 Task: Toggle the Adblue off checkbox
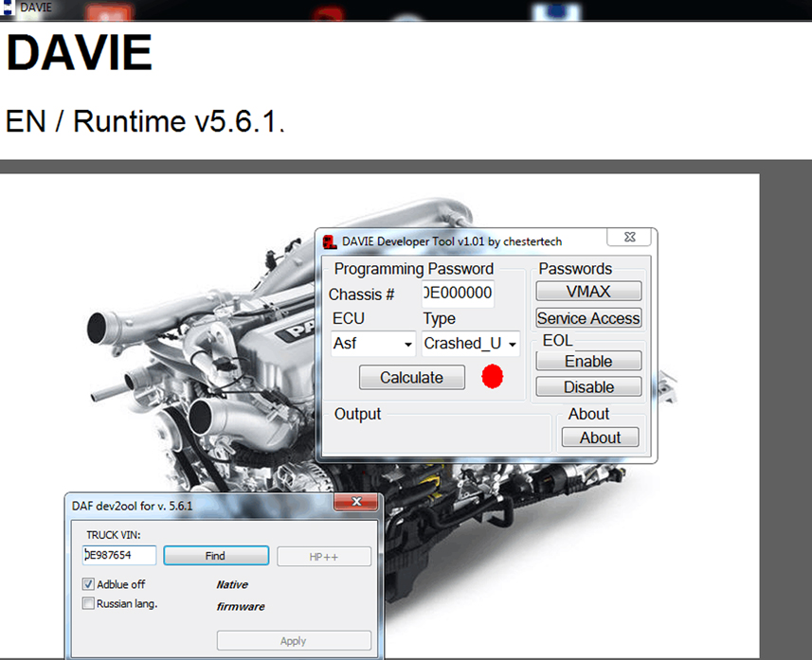click(x=89, y=584)
